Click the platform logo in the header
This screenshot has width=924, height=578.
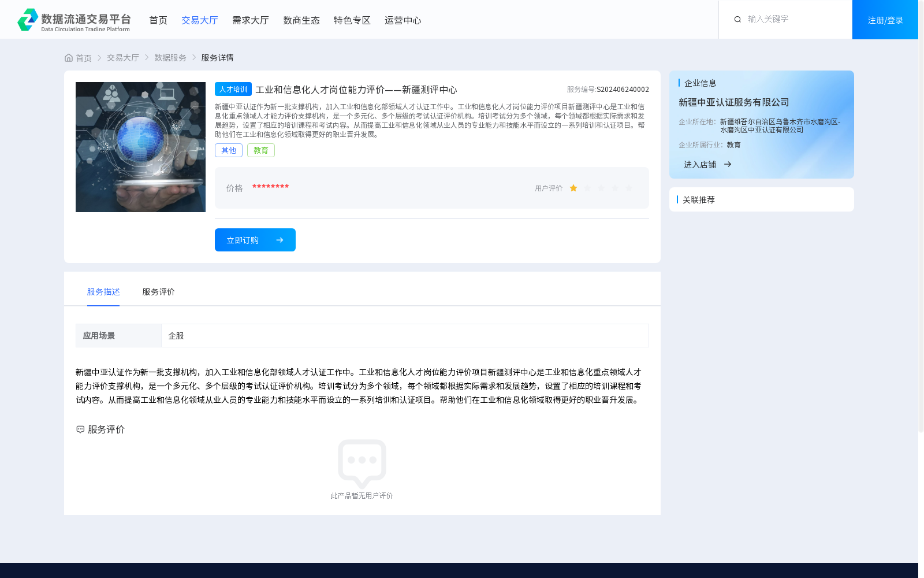point(74,20)
